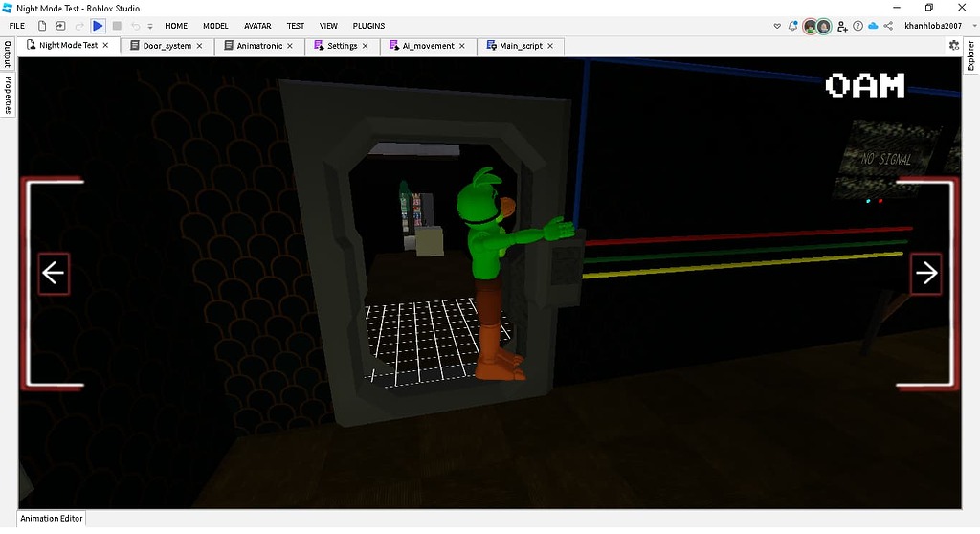This screenshot has height=534, width=980.
Task: Start playtest with the blue Play button
Action: [x=98, y=26]
